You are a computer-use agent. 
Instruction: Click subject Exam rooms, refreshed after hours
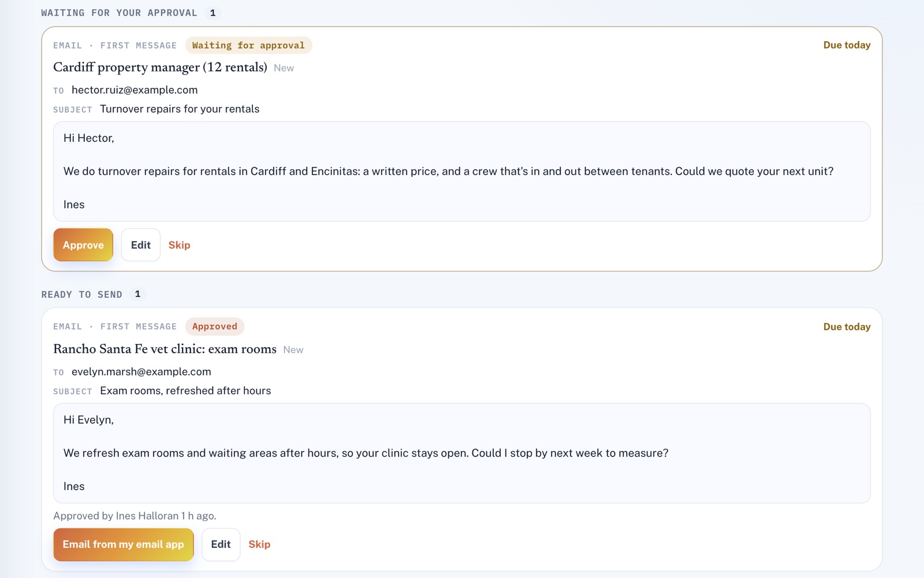coord(185,391)
